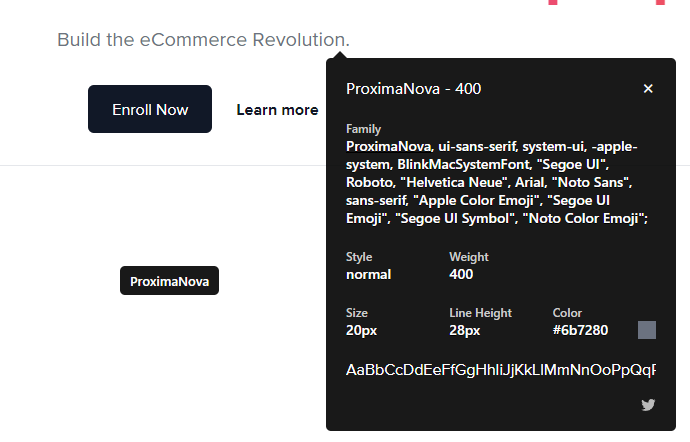This screenshot has height=442, width=690.
Task: Click the small ProximaNova tooltip label
Action: pos(169,282)
